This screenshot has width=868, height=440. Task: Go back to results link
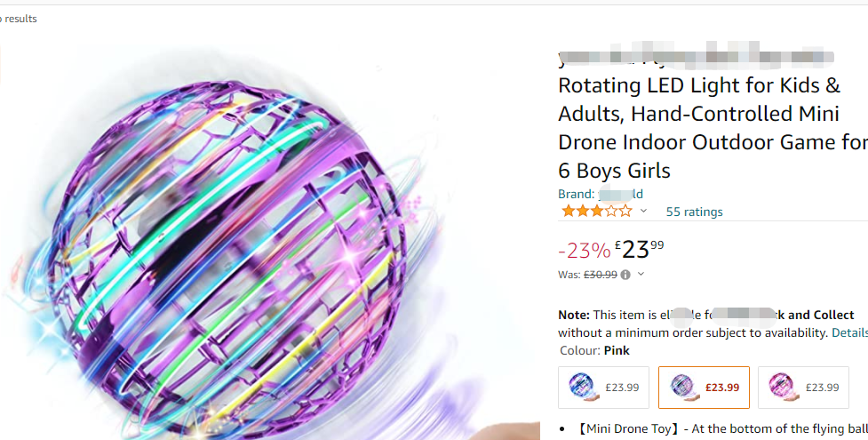[x=19, y=19]
